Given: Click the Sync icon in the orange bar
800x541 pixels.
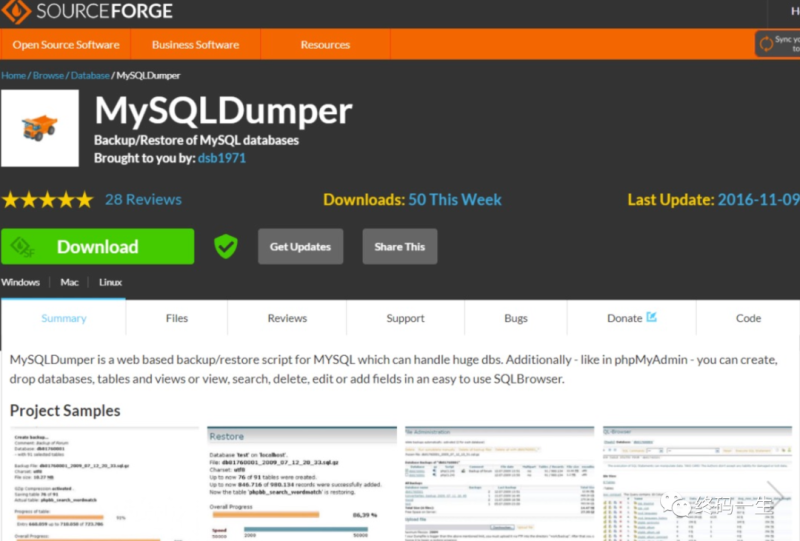Looking at the screenshot, I should click(x=766, y=44).
